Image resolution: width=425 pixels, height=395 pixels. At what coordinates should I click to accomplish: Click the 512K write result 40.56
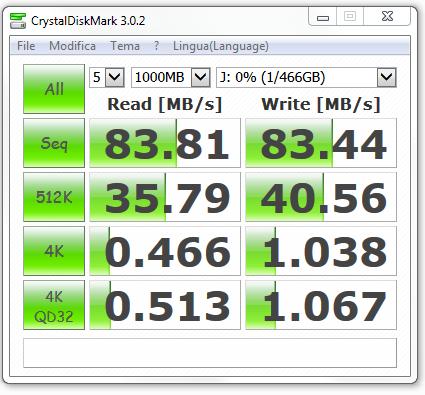point(321,197)
